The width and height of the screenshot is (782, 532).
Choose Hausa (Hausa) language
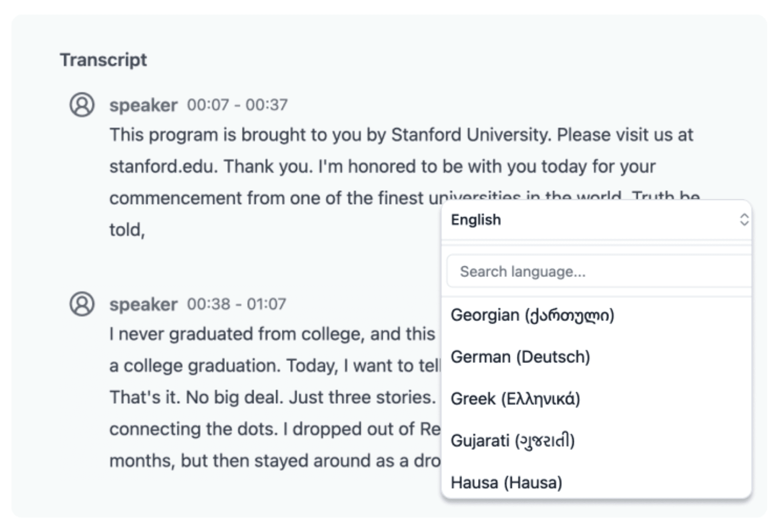pyautogui.click(x=506, y=483)
